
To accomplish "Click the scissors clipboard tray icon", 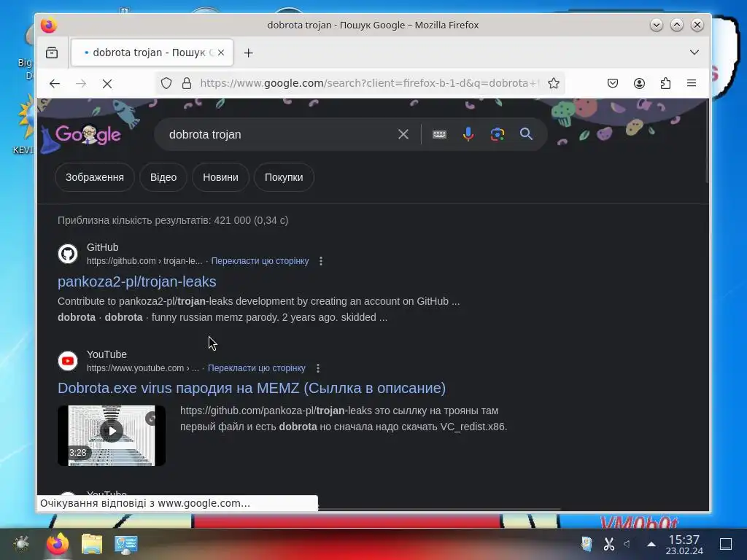I will [609, 544].
